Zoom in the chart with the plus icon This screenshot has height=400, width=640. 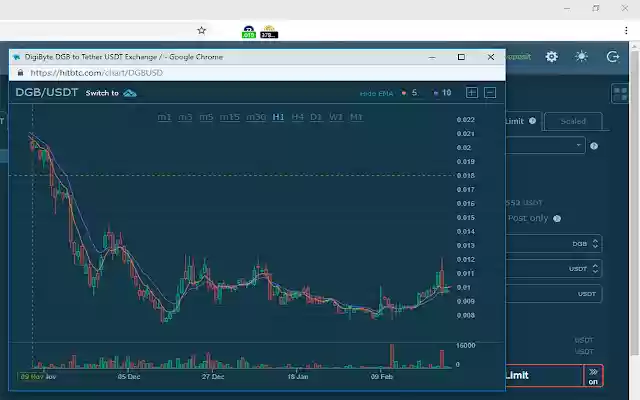coord(471,93)
